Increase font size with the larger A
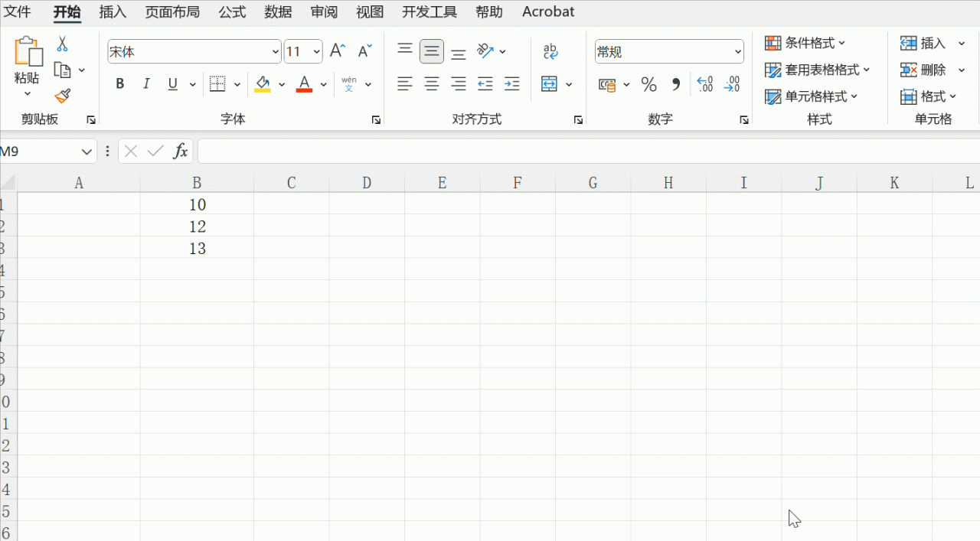Viewport: 980px width, 541px height. point(337,51)
